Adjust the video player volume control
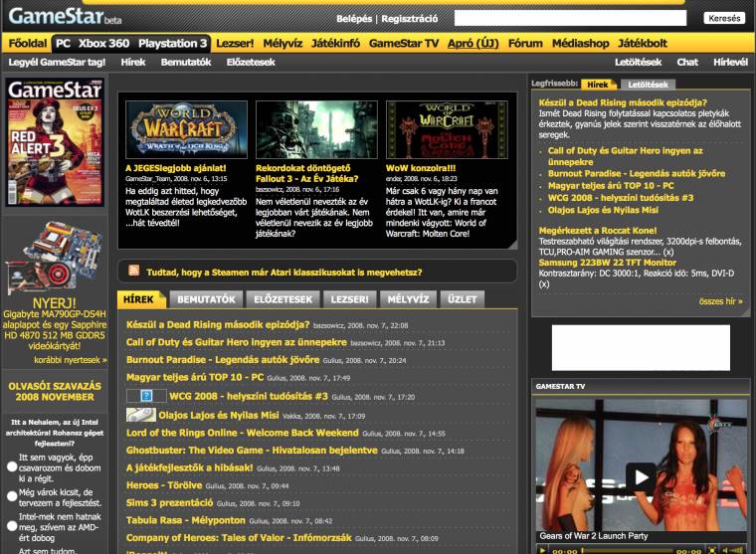The width and height of the screenshot is (756, 554). click(x=733, y=550)
